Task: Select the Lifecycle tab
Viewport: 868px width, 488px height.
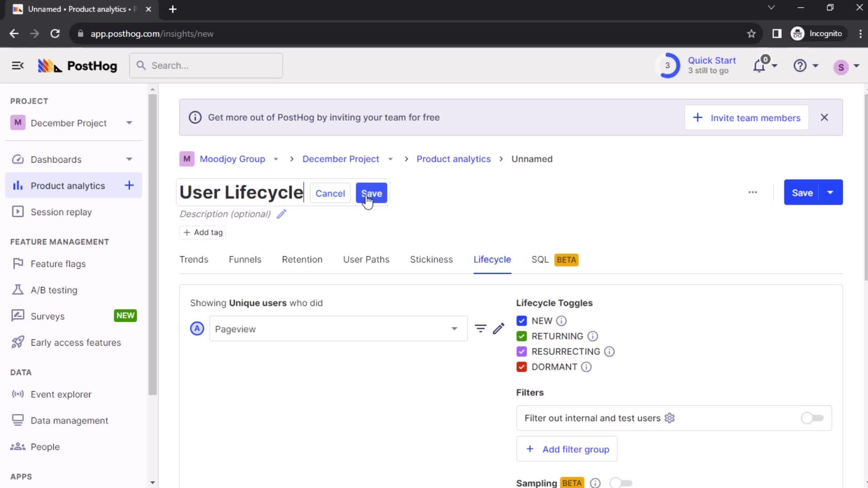Action: click(x=492, y=260)
